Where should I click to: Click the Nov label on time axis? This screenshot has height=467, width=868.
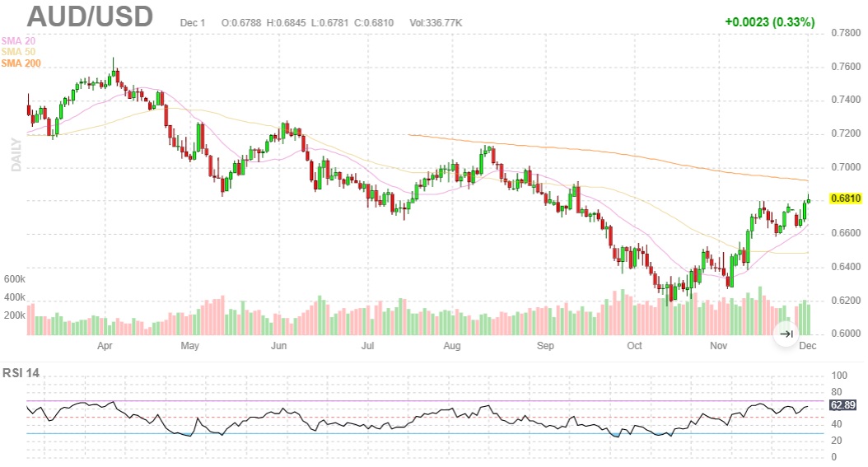click(x=719, y=346)
